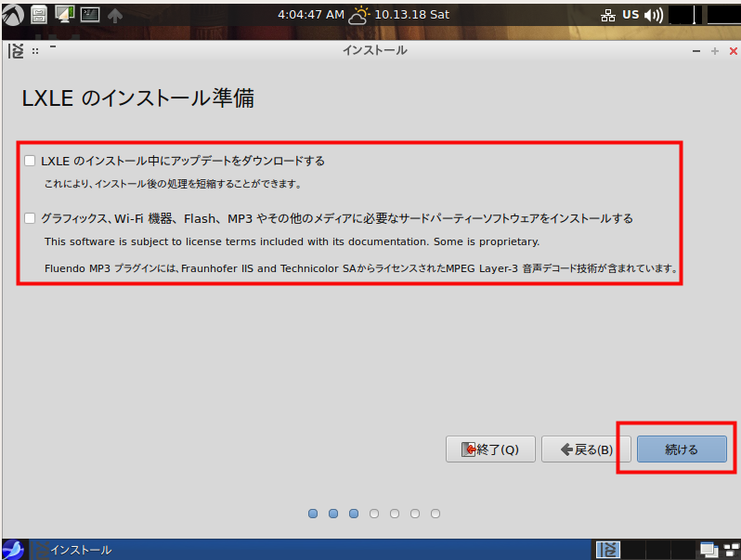Viewport: 741px width, 560px height.
Task: Click the line これにより、インストール後の処理を短縮することができます。
Action: coord(173,184)
